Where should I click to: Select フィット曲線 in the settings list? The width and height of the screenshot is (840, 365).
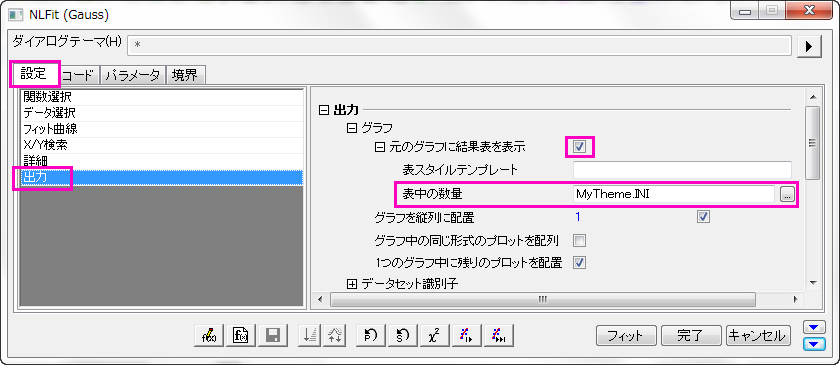(161, 129)
